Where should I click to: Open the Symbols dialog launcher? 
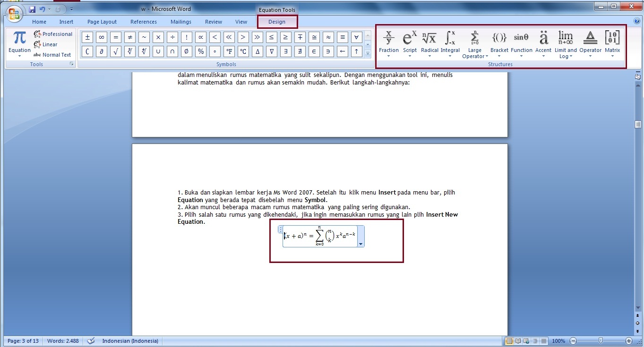click(x=72, y=64)
